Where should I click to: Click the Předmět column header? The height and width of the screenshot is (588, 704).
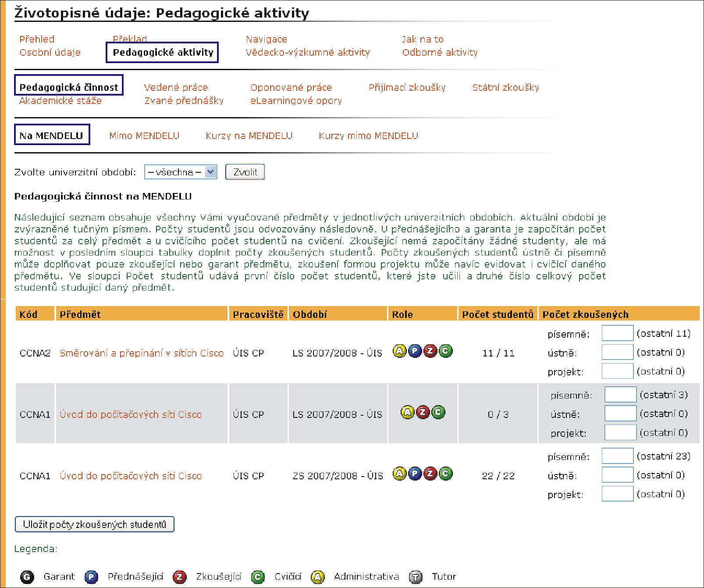(x=142, y=314)
